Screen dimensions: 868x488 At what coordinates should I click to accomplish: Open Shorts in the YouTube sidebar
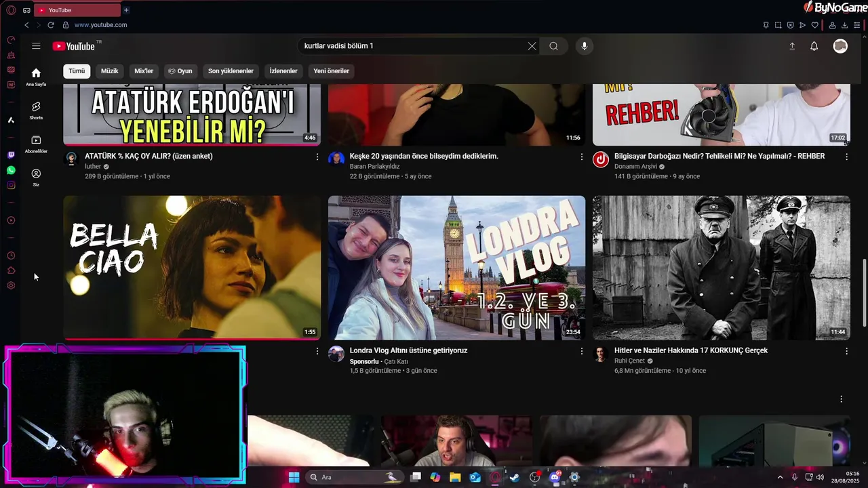(36, 110)
